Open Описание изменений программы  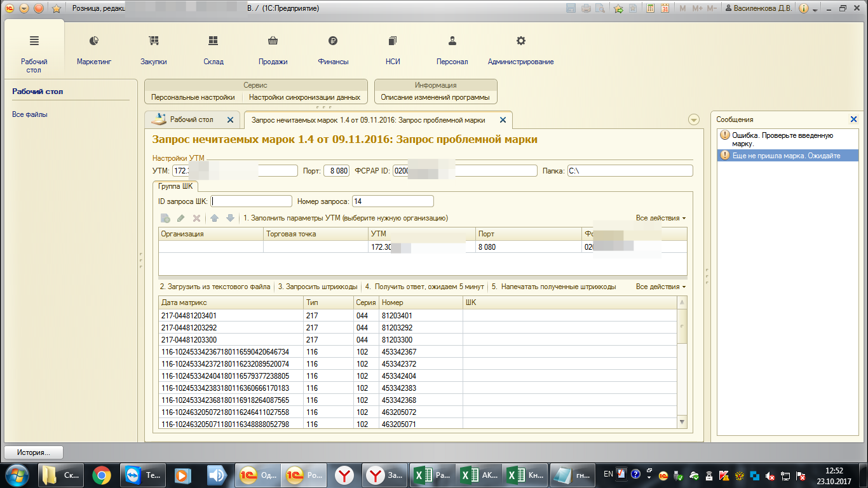[x=435, y=98]
